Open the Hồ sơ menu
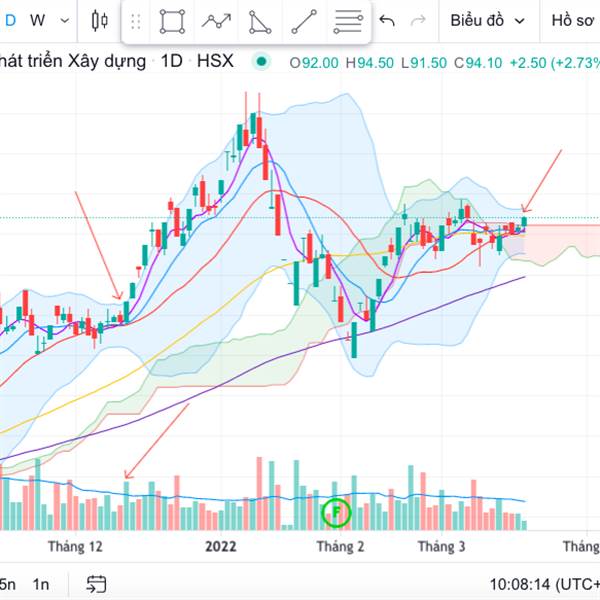This screenshot has height=600, width=600. [x=572, y=20]
